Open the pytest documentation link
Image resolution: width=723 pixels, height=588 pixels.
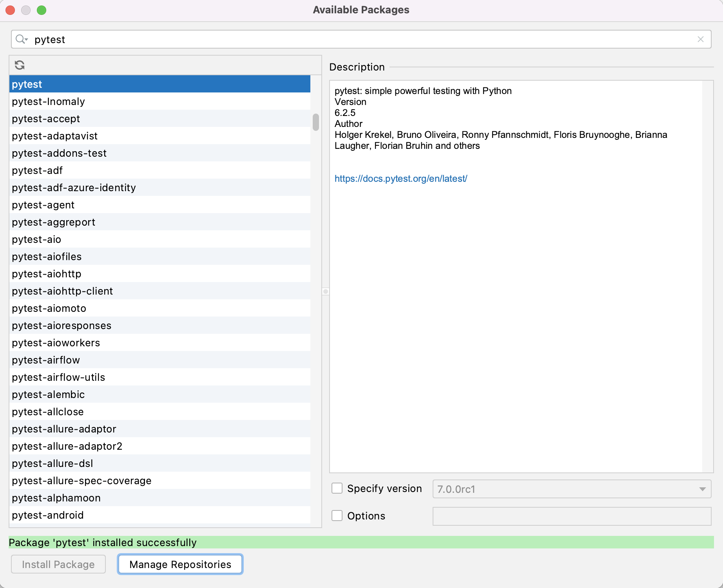click(x=401, y=178)
